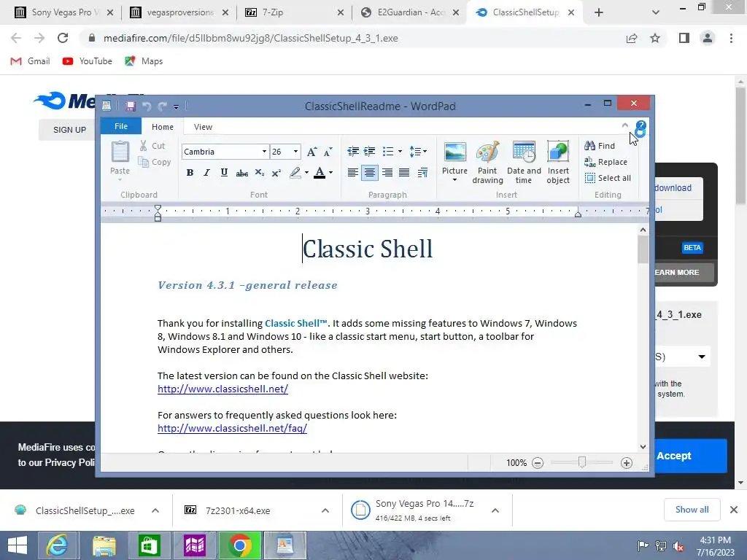Click Show all downloads button
Screen dimensions: 747x560
coord(692,510)
